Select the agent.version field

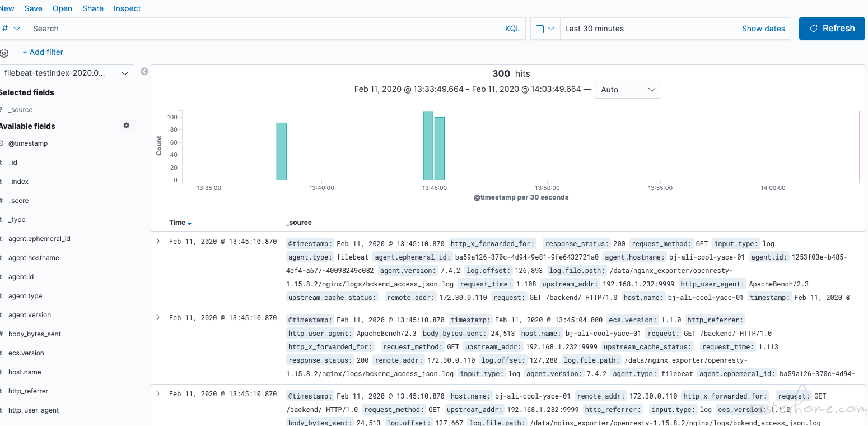[30, 315]
